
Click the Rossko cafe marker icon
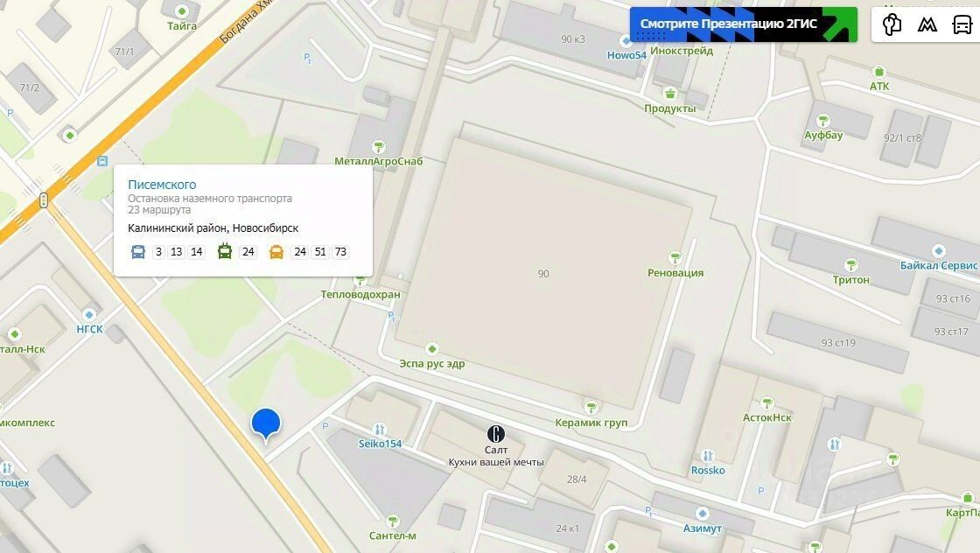pos(708,456)
